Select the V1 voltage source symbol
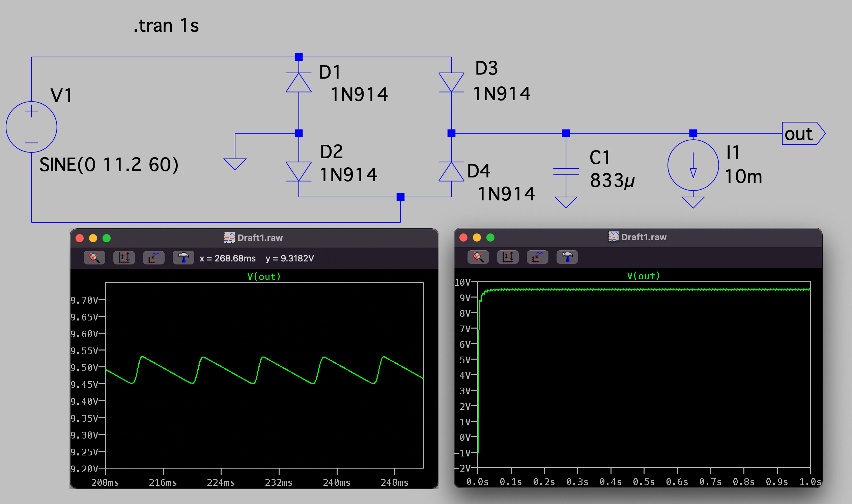The height and width of the screenshot is (504, 852). coord(31,127)
